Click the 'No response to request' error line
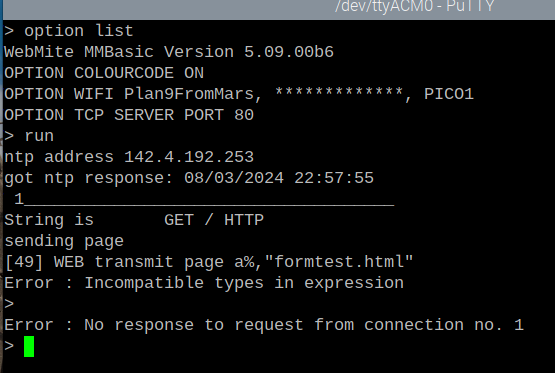Viewport: 555px width, 373px height. (264, 325)
